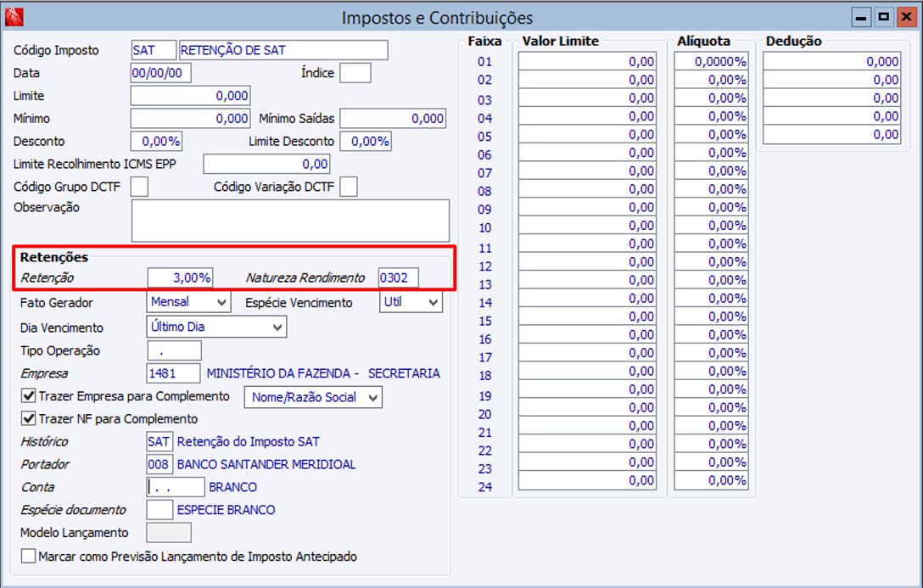Click the Desconto percentage field
This screenshot has height=588, width=923.
(156, 141)
